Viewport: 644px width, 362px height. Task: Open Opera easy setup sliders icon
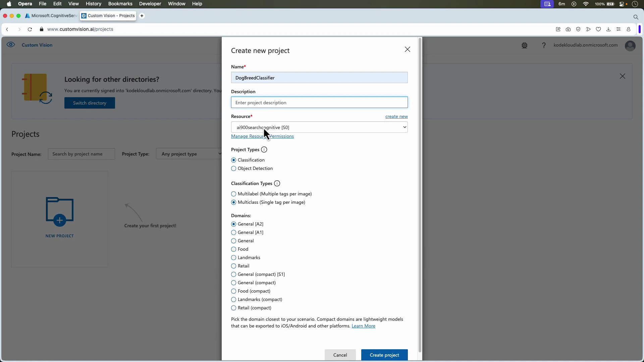pyautogui.click(x=619, y=29)
